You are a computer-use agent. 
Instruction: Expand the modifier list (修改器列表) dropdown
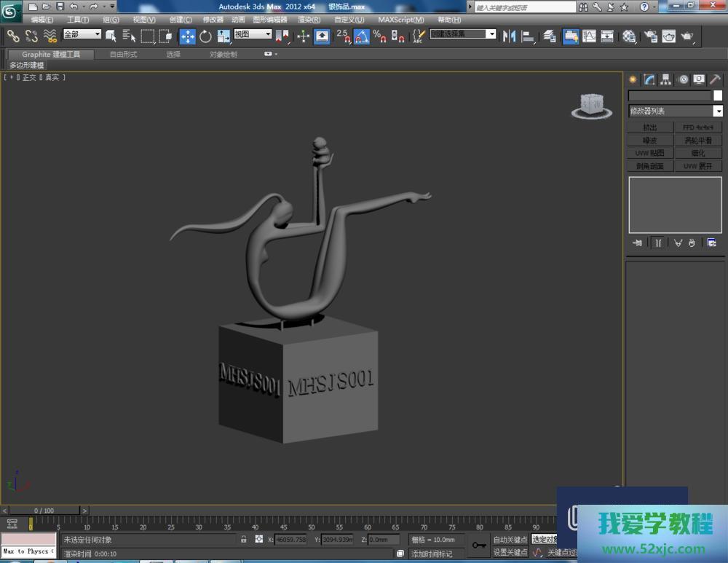pos(718,111)
